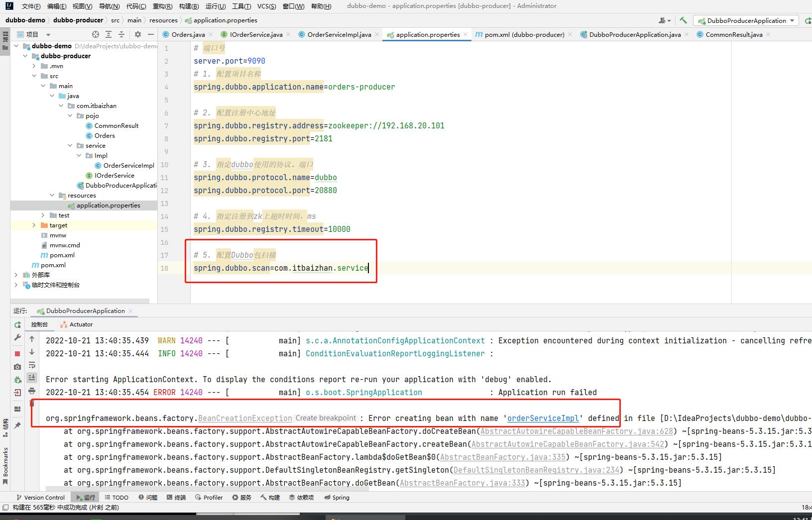Open the Profiler tool window
The image size is (812, 520).
pyautogui.click(x=209, y=497)
